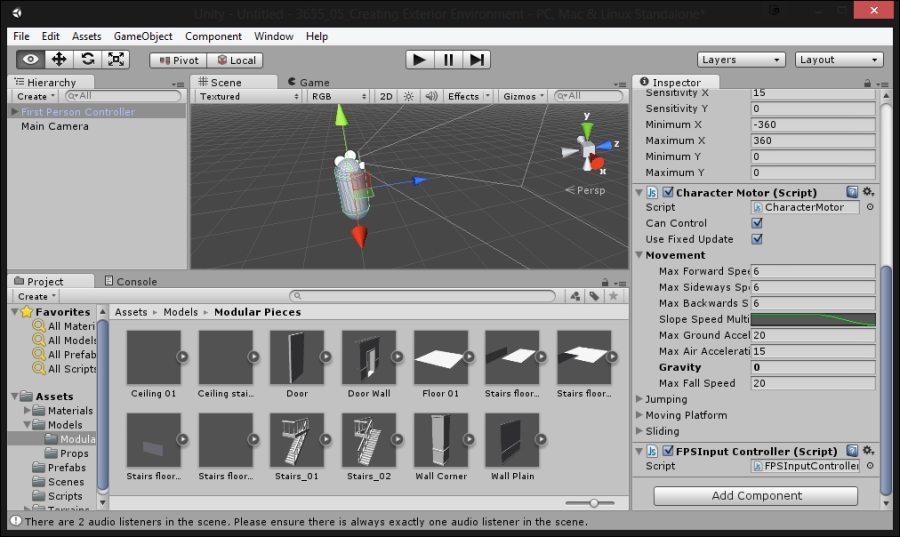Toggle scene lighting sun icon

(x=408, y=96)
